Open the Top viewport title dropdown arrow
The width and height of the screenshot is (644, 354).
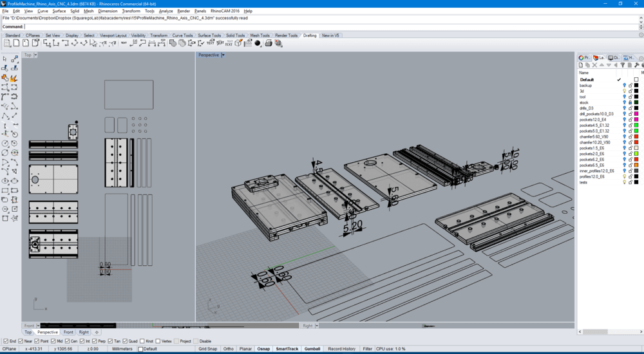coord(35,55)
